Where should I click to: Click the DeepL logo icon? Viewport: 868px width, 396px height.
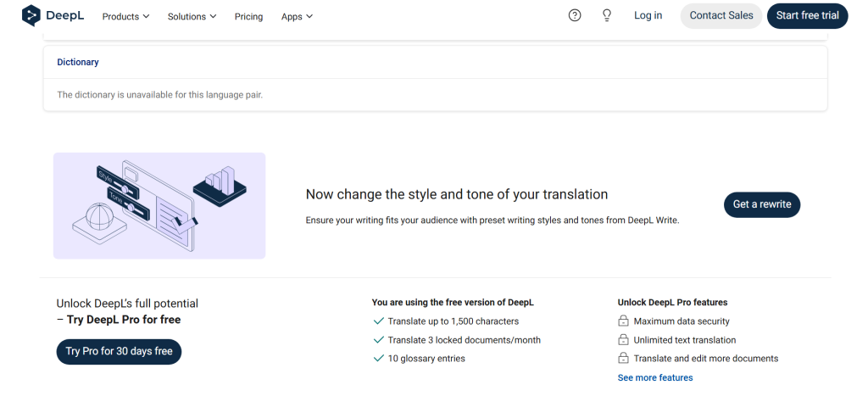31,15
